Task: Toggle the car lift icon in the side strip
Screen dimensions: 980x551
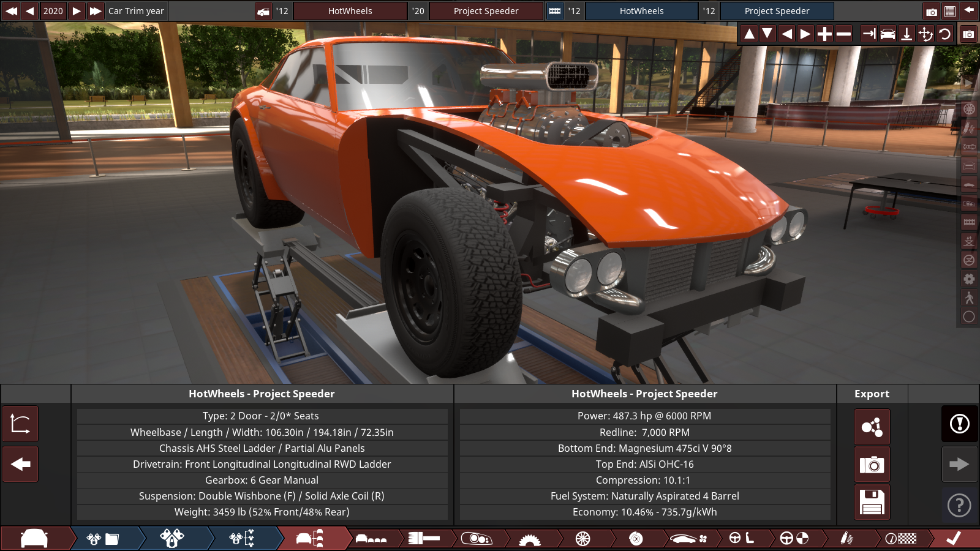Action: click(x=969, y=241)
